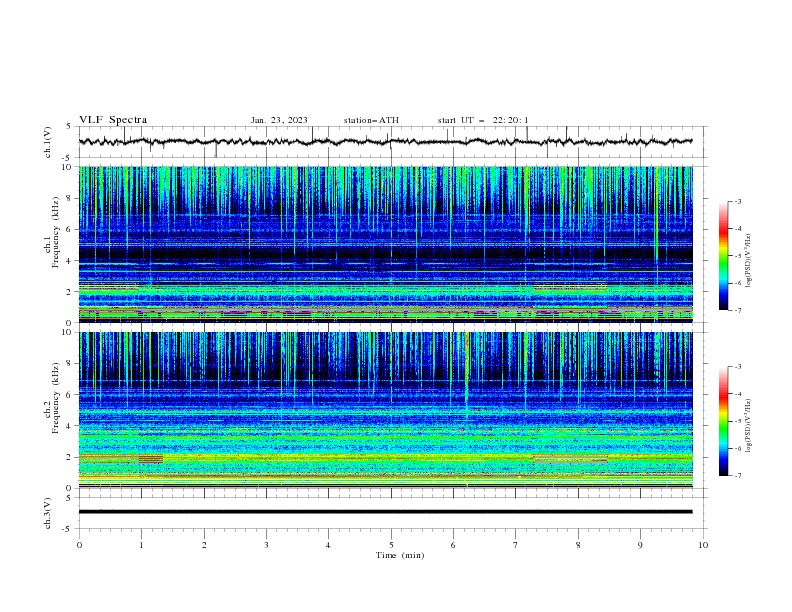The image size is (792, 612).
Task: Select the "ch.3(V)" axis label
Action: click(x=48, y=513)
